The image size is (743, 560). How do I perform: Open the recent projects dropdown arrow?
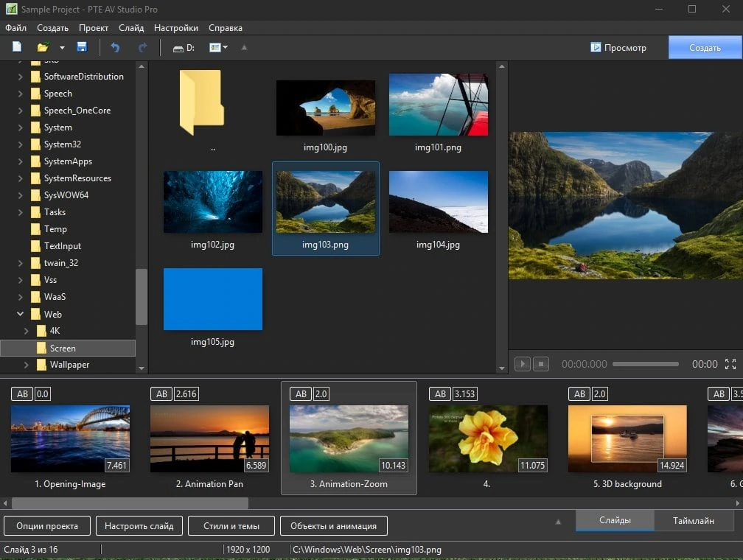click(62, 47)
